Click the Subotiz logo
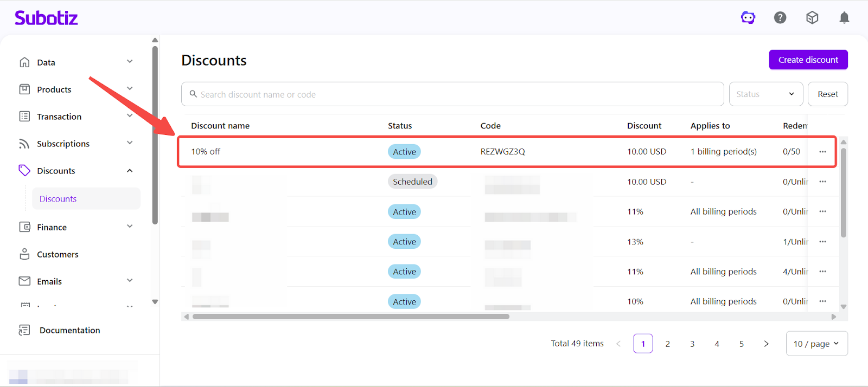868x387 pixels. (x=46, y=18)
